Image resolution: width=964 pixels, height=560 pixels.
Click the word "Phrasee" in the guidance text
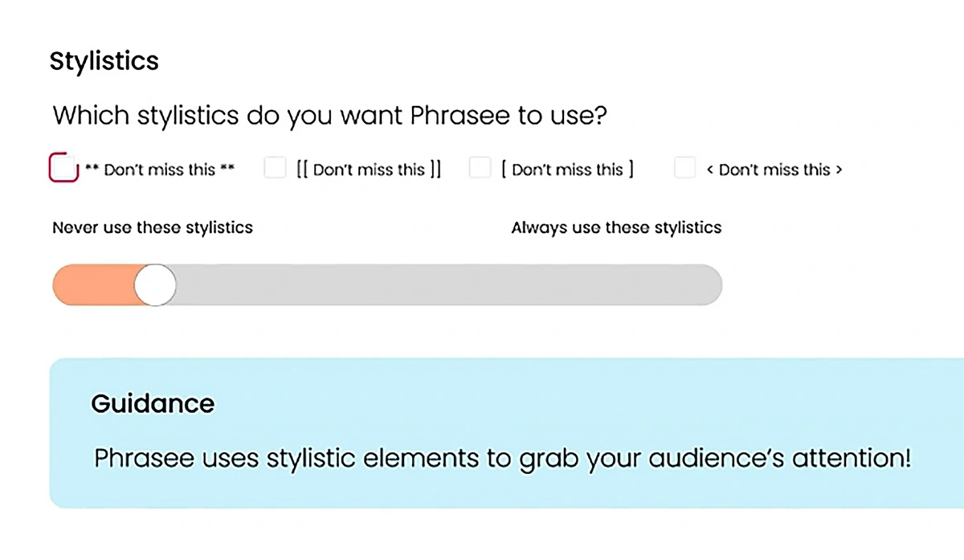(x=144, y=459)
